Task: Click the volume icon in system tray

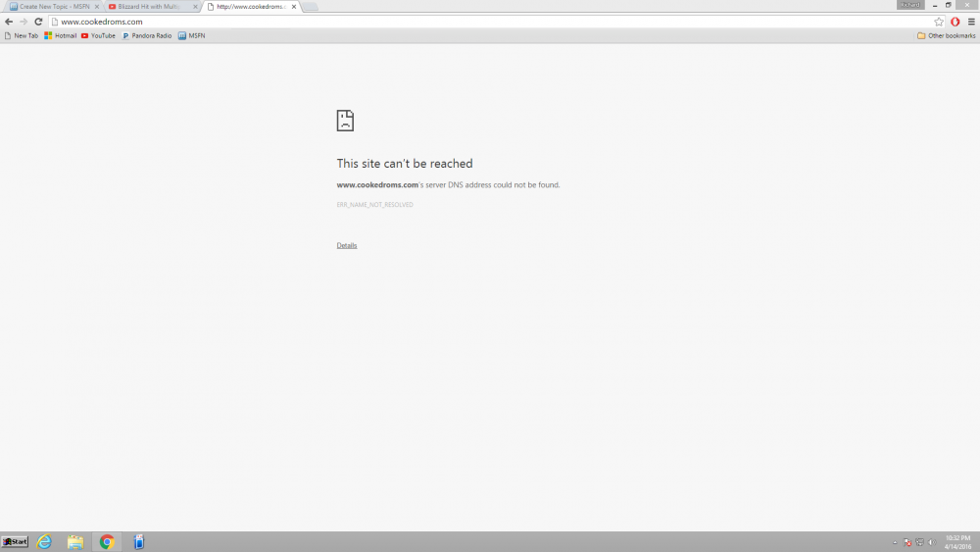Action: (x=932, y=542)
